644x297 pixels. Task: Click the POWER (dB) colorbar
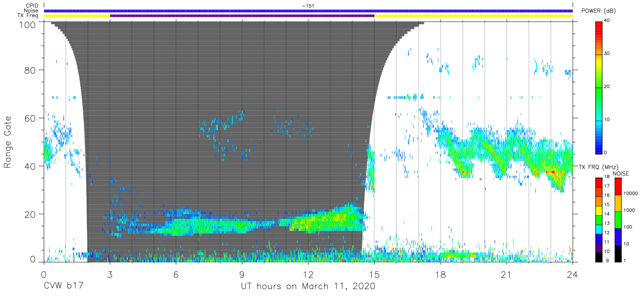point(598,87)
